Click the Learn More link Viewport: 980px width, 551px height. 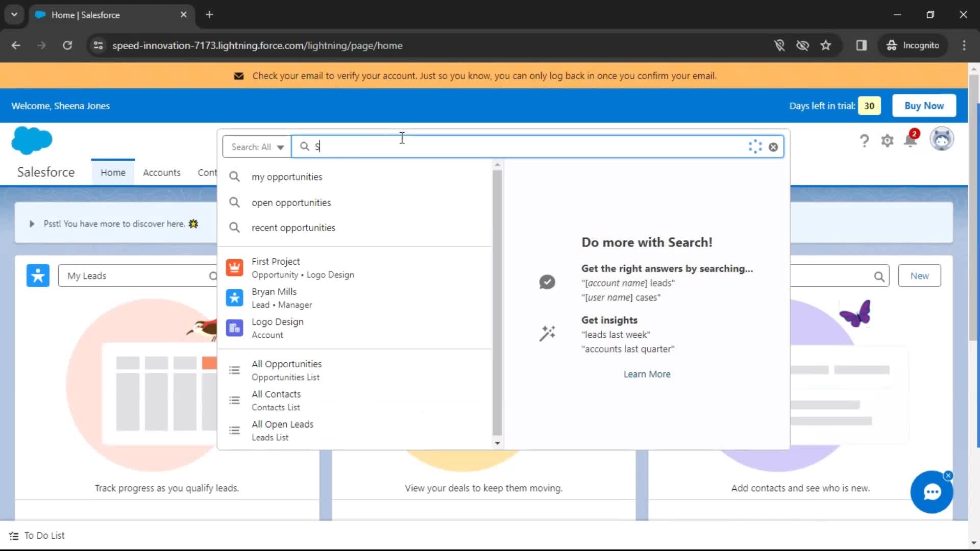pos(647,374)
